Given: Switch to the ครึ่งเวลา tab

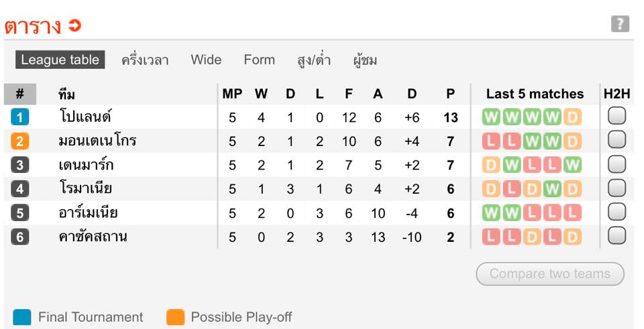Looking at the screenshot, I should pos(145,60).
